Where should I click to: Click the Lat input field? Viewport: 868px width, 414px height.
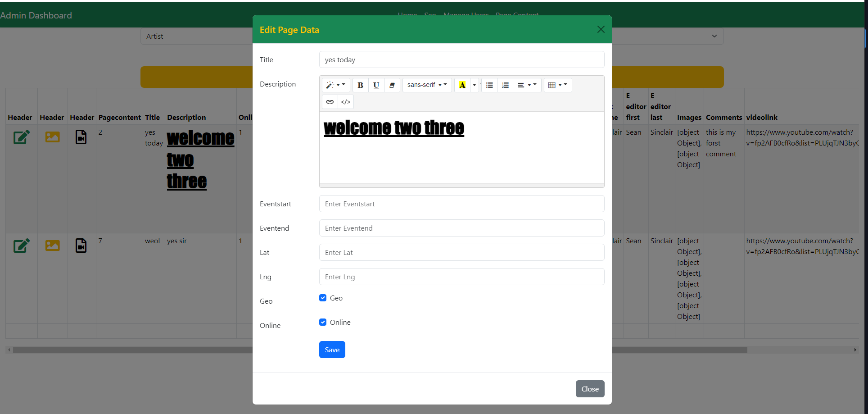click(461, 252)
